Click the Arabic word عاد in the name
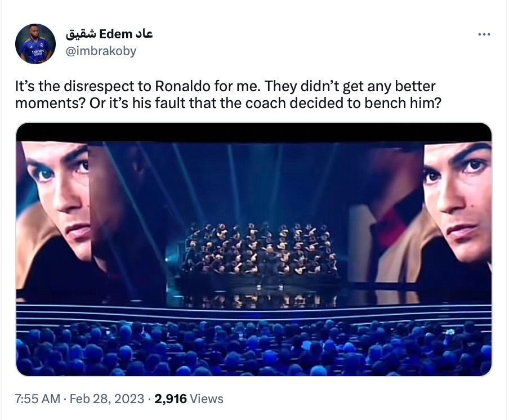Image resolution: width=509 pixels, height=420 pixels. [x=143, y=34]
